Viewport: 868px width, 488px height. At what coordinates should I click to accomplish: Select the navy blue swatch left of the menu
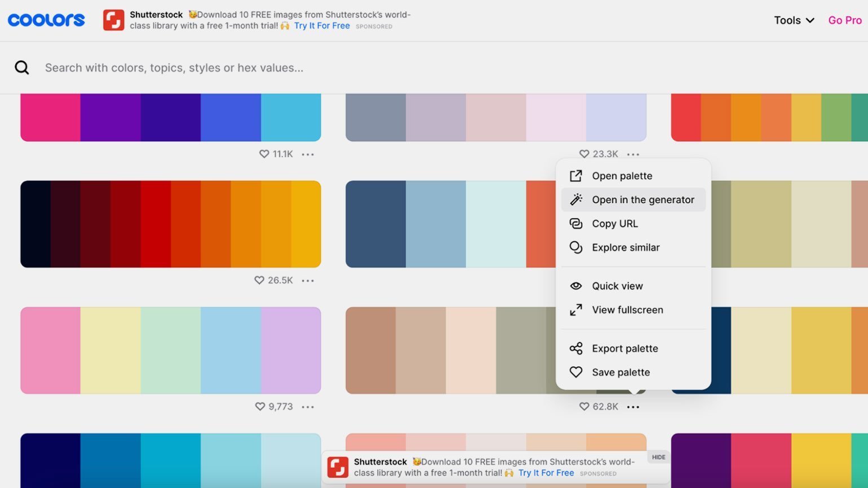[375, 224]
